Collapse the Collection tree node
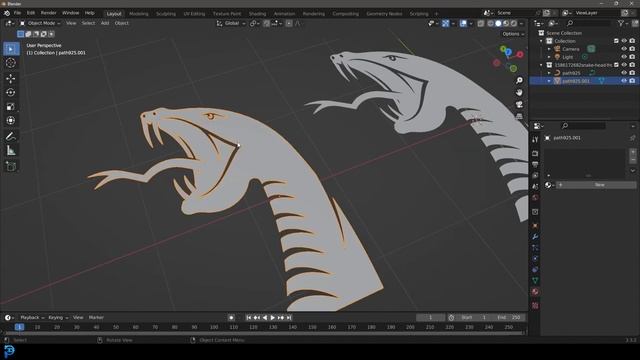Screen dimensions: 640x360 coord(541,41)
